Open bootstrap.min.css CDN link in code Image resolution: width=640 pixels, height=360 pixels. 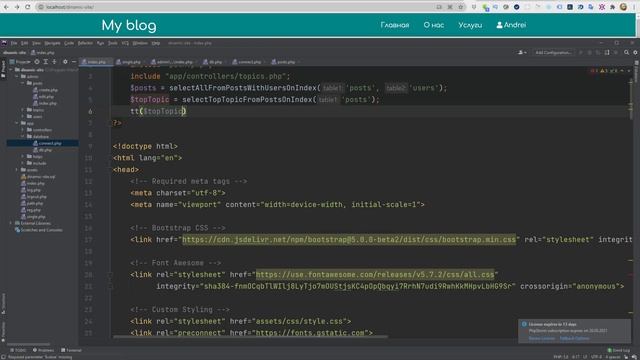pos(349,240)
